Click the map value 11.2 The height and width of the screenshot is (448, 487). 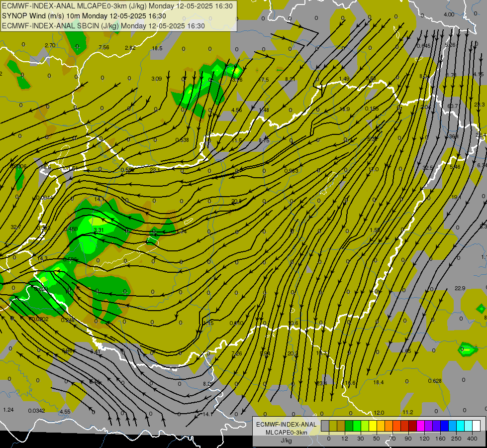407,412
